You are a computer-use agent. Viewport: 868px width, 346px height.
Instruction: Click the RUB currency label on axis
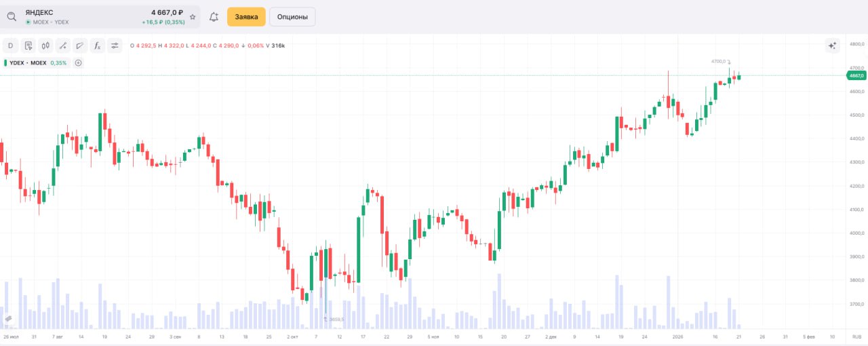(x=856, y=337)
